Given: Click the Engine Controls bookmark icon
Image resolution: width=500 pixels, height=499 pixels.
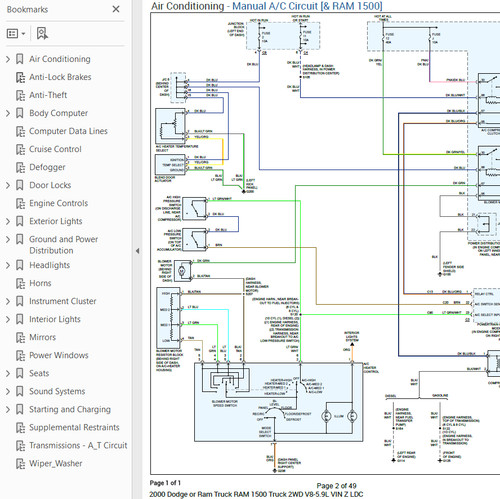Looking at the screenshot, I should [20, 203].
